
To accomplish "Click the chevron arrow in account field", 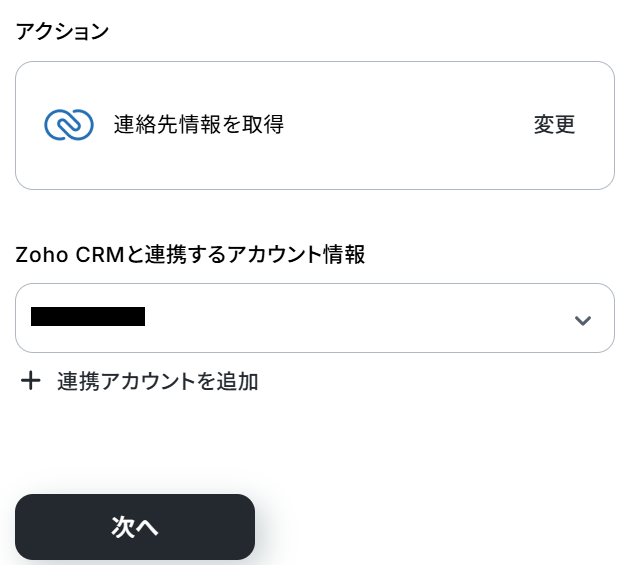I will pyautogui.click(x=583, y=320).
